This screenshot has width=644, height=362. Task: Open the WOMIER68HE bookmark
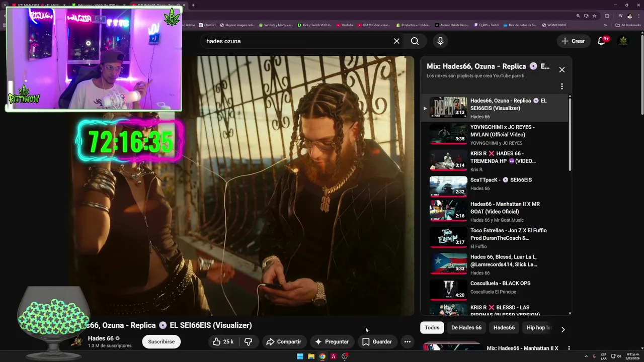coord(554,25)
